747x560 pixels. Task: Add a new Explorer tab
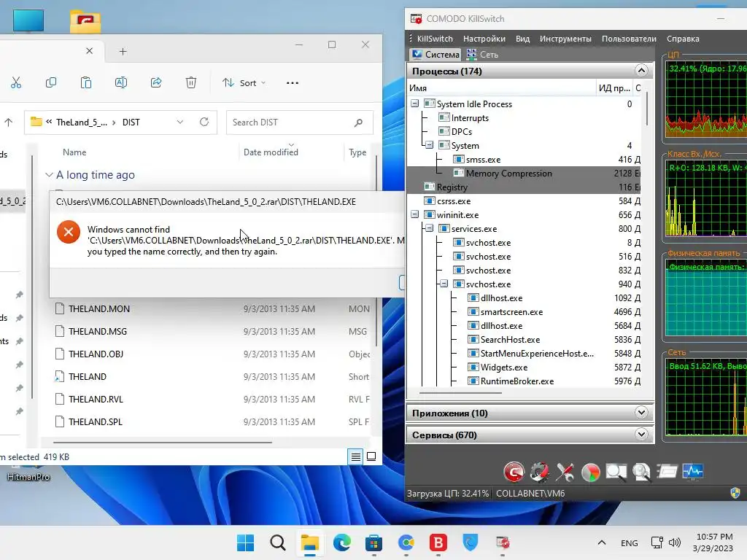tap(123, 52)
